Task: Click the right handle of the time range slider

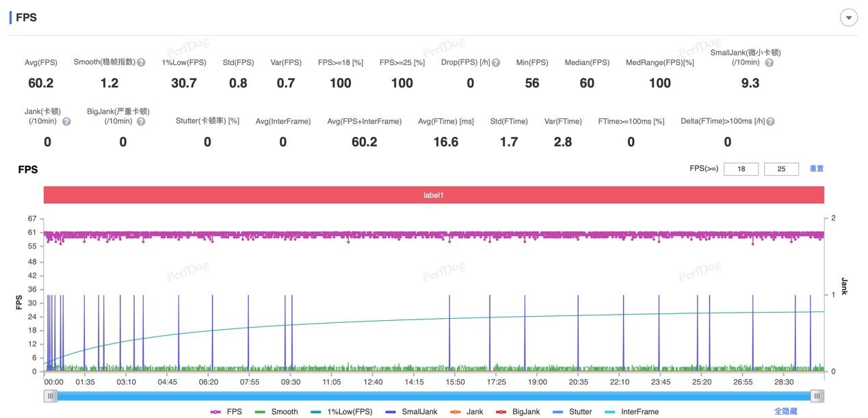Action: (817, 396)
